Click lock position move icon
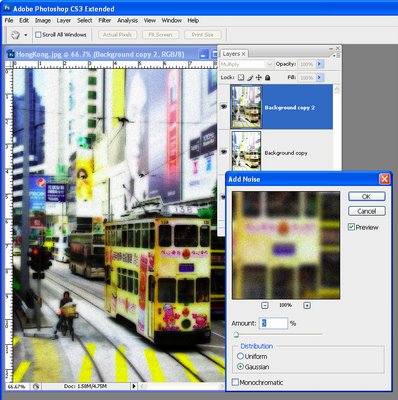The height and width of the screenshot is (400, 398). coord(259,78)
